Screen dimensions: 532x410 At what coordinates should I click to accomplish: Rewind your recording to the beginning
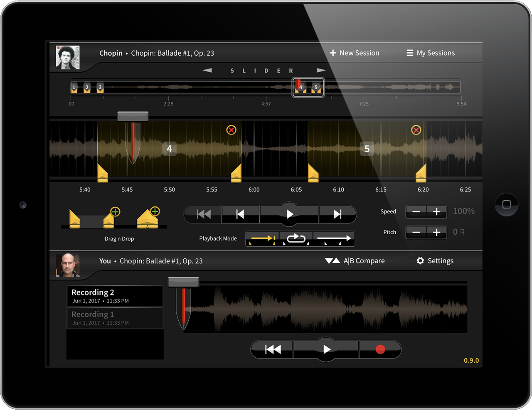pyautogui.click(x=273, y=349)
